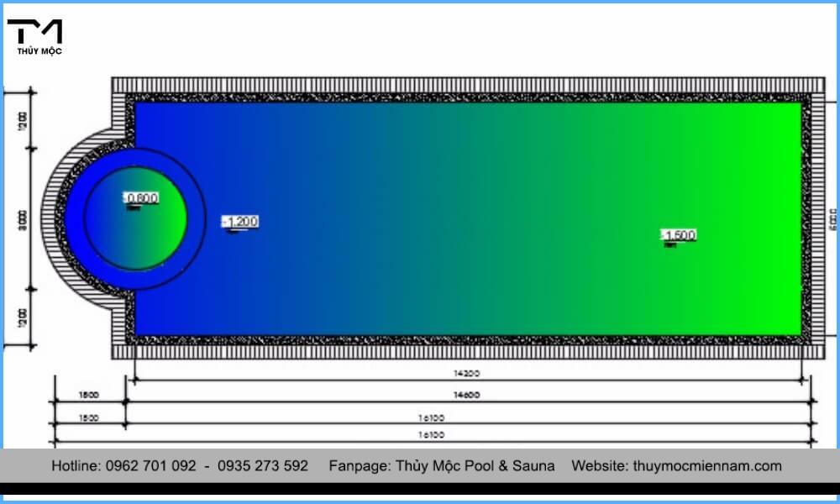The width and height of the screenshot is (840, 504).
Task: Click the circular green inner pool
Action: coord(135,218)
